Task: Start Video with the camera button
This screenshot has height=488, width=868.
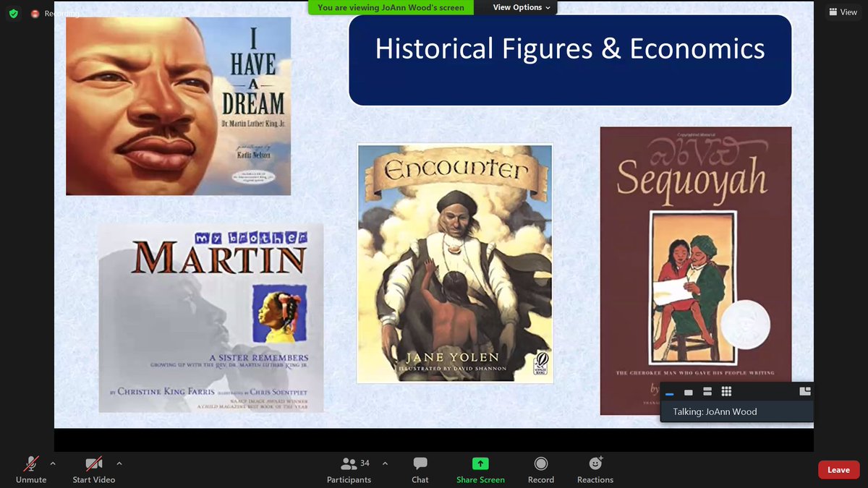Action: coord(94,470)
